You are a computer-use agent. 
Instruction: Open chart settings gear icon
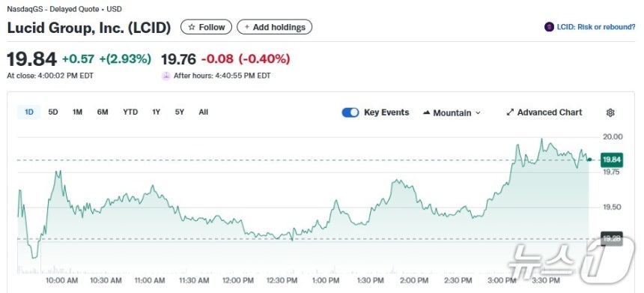click(610, 112)
